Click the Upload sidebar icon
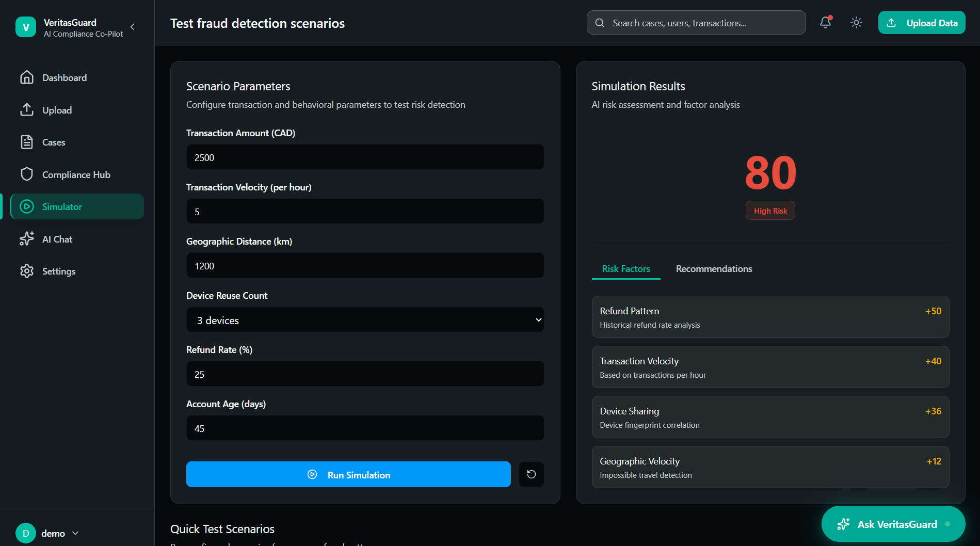 [x=27, y=110]
